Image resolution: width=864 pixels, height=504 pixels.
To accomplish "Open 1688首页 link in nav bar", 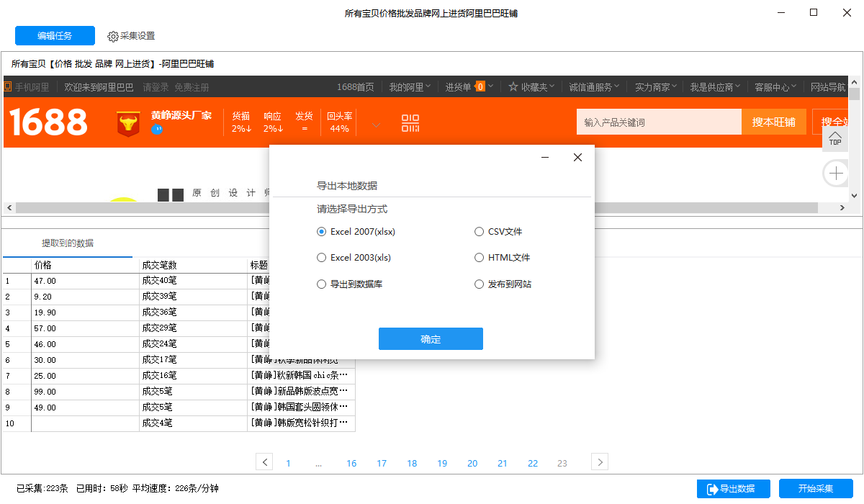I will click(x=356, y=87).
